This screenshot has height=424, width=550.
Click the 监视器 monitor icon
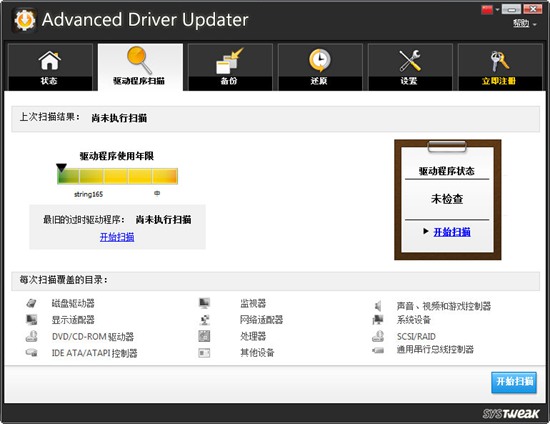(x=204, y=303)
